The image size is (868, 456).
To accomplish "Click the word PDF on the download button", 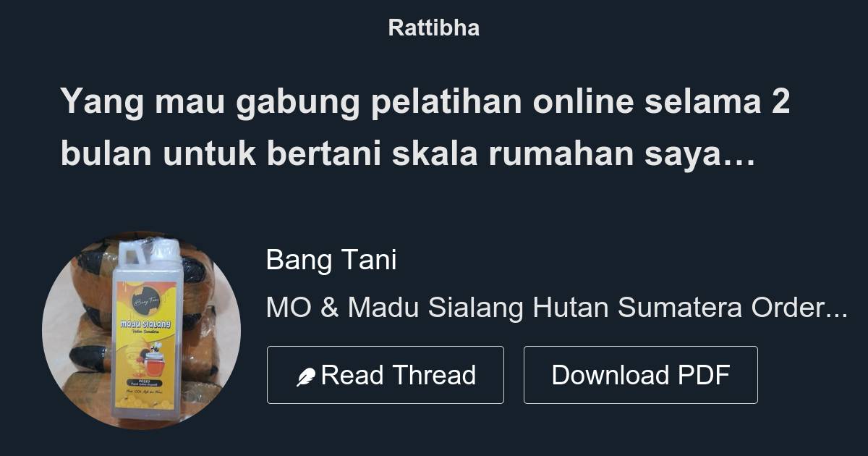I will coord(704,375).
